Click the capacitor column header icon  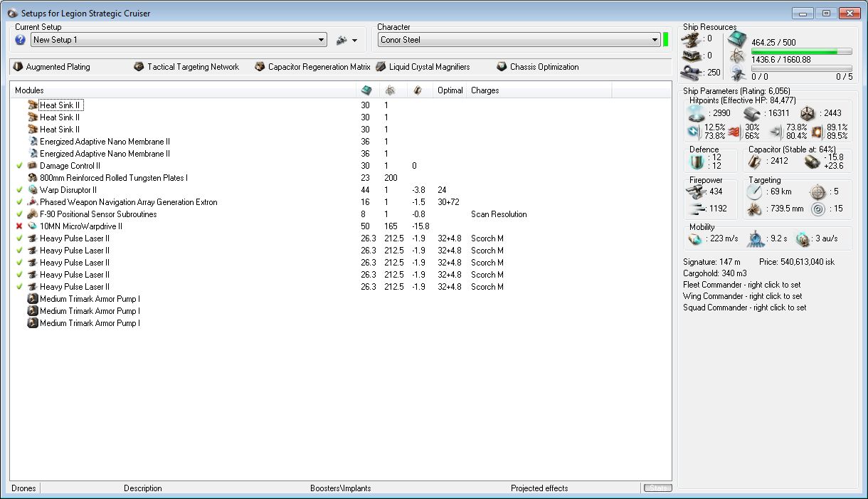pos(418,90)
